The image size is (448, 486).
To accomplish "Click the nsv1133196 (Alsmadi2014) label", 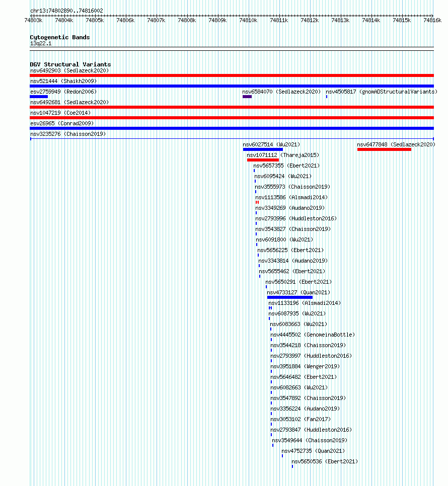I will (x=305, y=303).
